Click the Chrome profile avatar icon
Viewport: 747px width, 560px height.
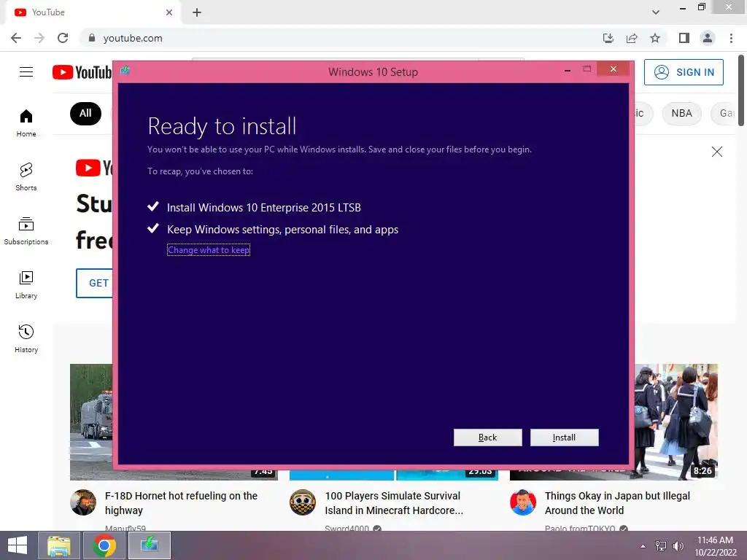pyautogui.click(x=708, y=38)
